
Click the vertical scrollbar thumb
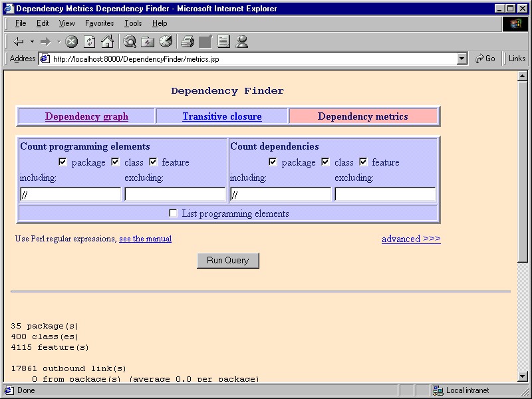coord(523,172)
